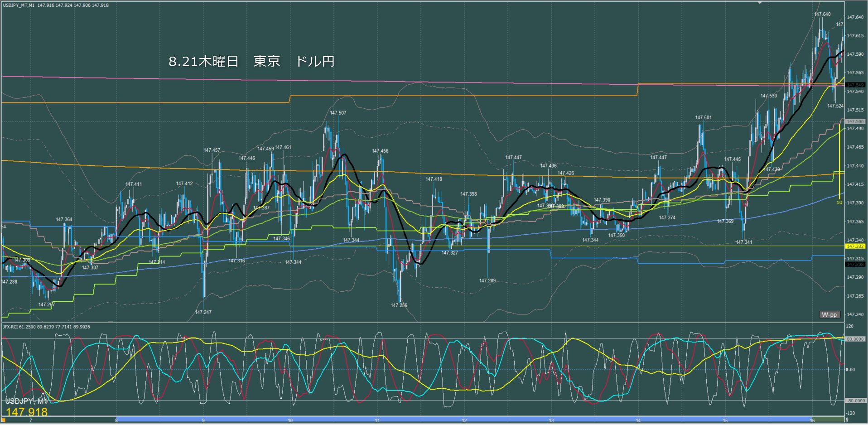The width and height of the screenshot is (868, 425).
Task: Click the -80.0000 RCI level label
Action: tap(855, 401)
